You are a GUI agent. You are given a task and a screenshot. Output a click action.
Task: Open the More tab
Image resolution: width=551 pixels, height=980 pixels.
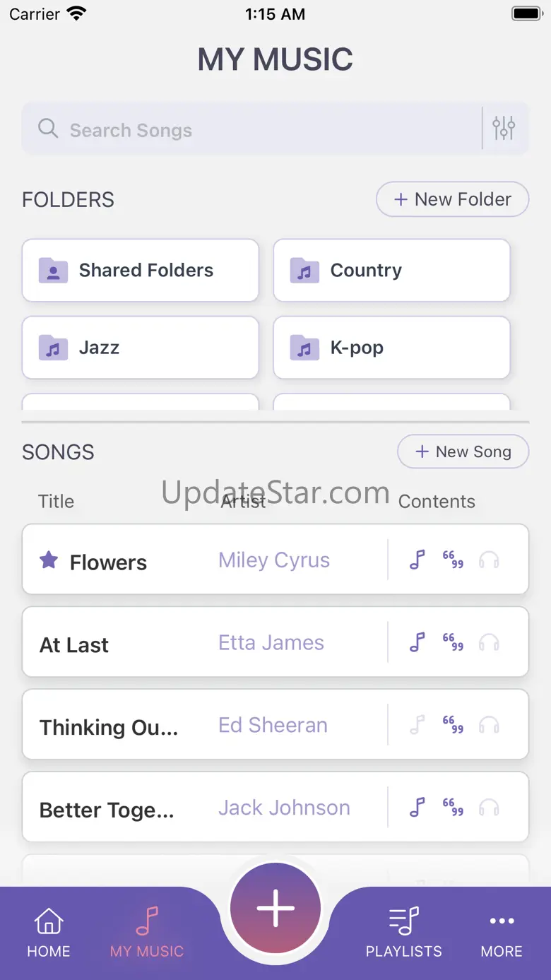502,932
